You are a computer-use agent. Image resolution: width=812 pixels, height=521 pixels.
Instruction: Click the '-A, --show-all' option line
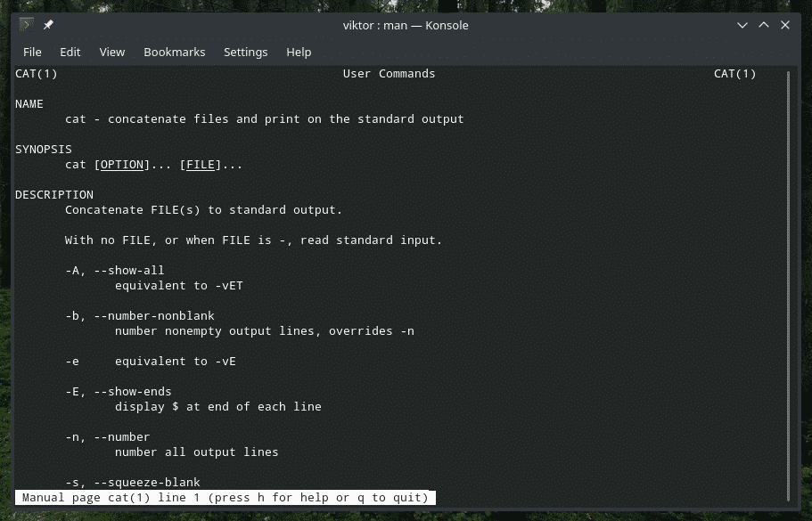[114, 271]
